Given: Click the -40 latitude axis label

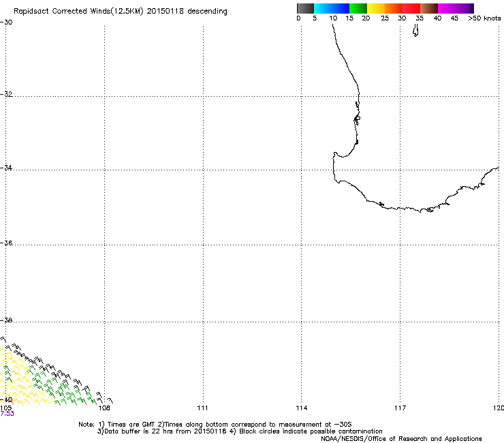Looking at the screenshot, I should pos(6,400).
